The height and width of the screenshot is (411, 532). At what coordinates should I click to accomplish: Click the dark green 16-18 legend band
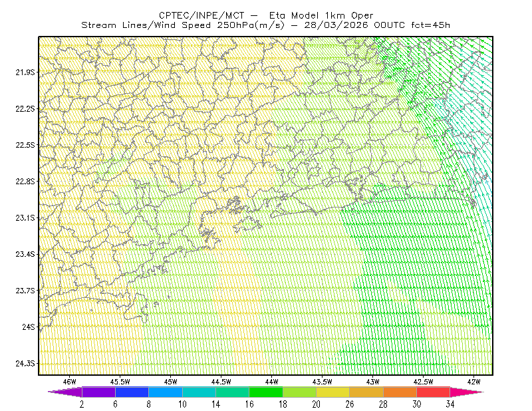click(266, 392)
